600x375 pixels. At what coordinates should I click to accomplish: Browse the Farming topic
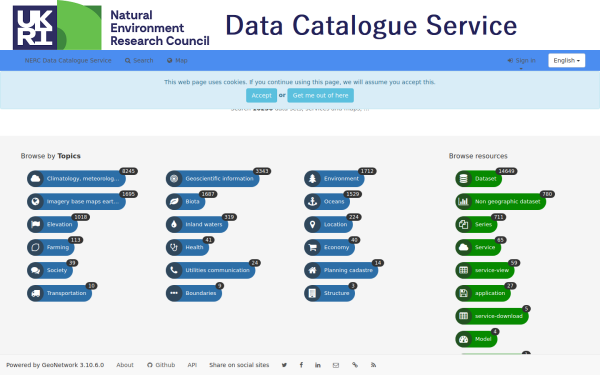click(51, 248)
